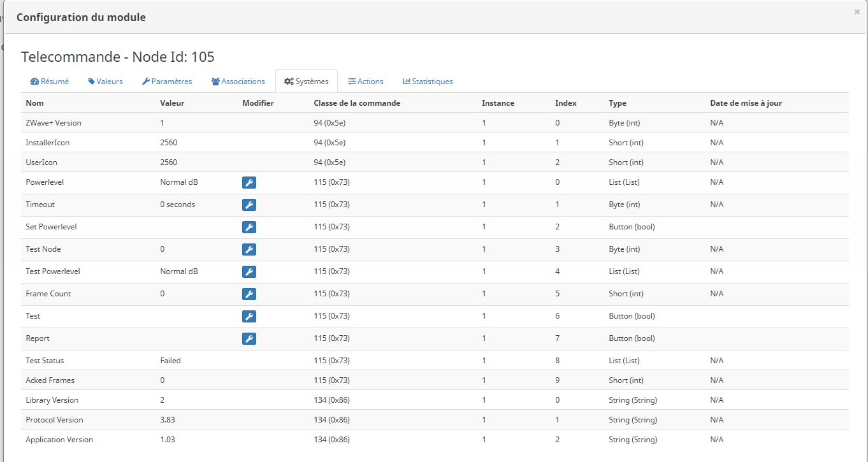View the Statistiques tab
868x462 pixels.
(x=428, y=82)
